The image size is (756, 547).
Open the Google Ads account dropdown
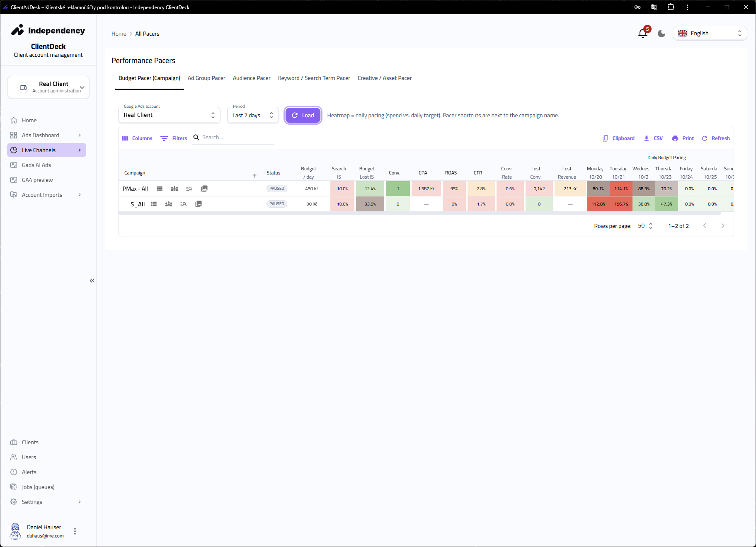tap(169, 115)
